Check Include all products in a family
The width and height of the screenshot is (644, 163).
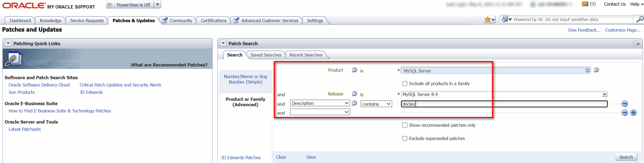click(405, 84)
